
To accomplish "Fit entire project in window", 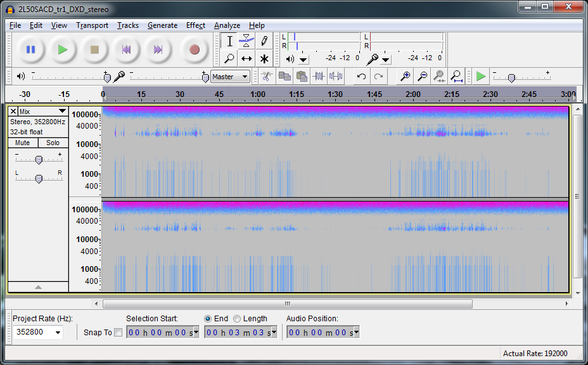I will [456, 77].
